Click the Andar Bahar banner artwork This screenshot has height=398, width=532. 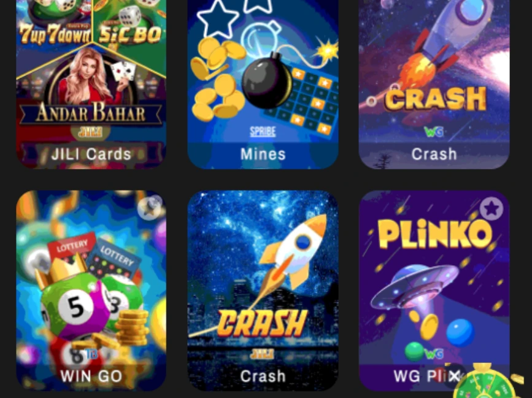(x=91, y=113)
